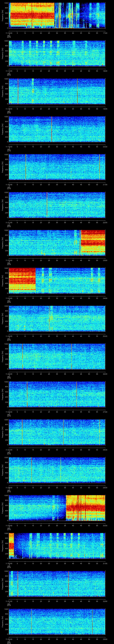The height and width of the screenshot is (644, 114).
Task: Select the 11:31:00 start time label
Action: [x=9, y=601]
